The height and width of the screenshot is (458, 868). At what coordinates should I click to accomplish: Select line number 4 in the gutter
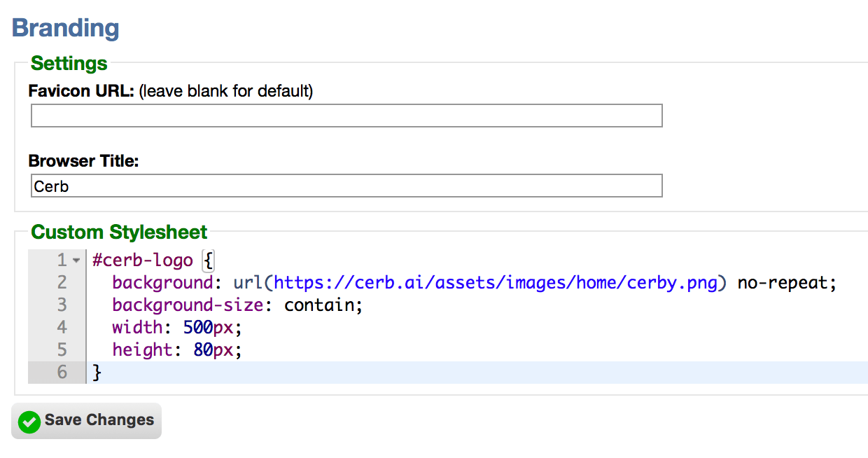pyautogui.click(x=62, y=328)
